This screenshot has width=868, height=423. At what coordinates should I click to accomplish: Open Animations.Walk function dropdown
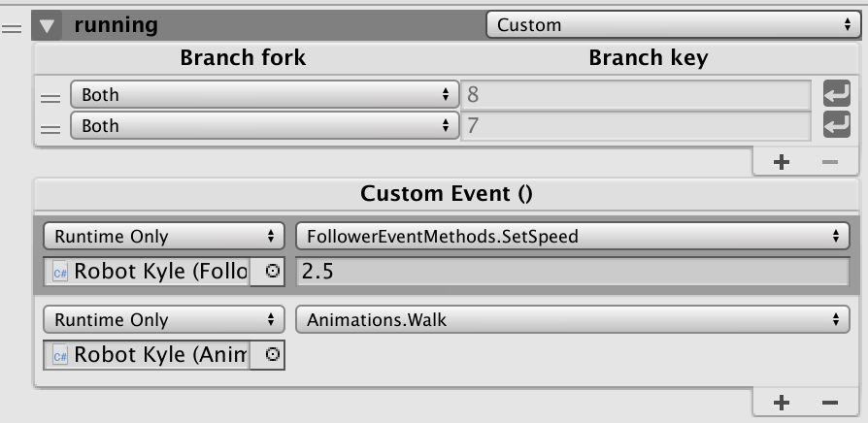point(573,319)
